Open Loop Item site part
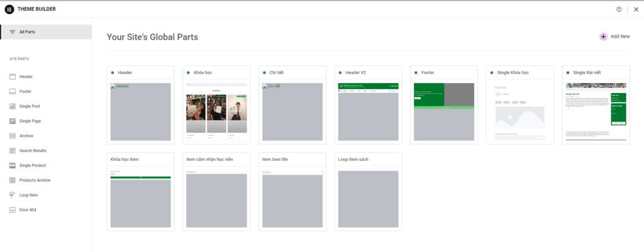 28,195
